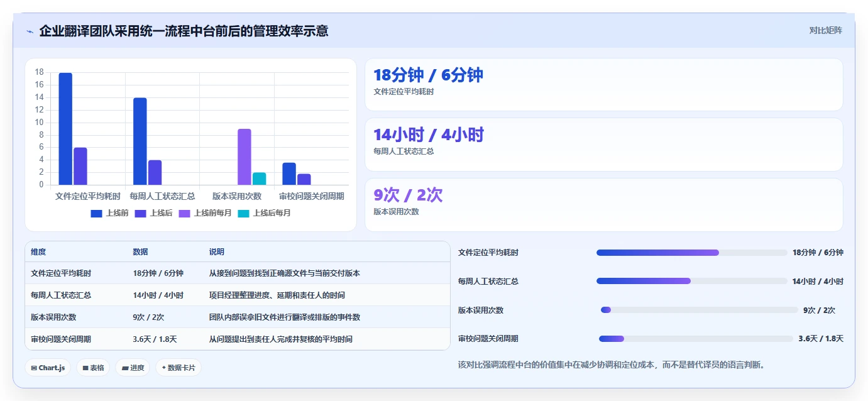Select table row cell 版本误用次数
Viewport: 868px width, 401px height.
coord(53,317)
